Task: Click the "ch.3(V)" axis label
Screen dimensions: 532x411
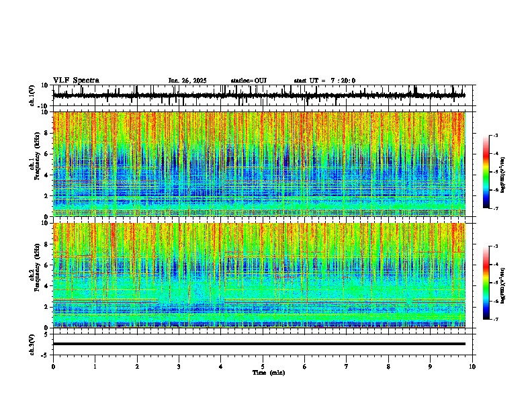Action: 32,345
